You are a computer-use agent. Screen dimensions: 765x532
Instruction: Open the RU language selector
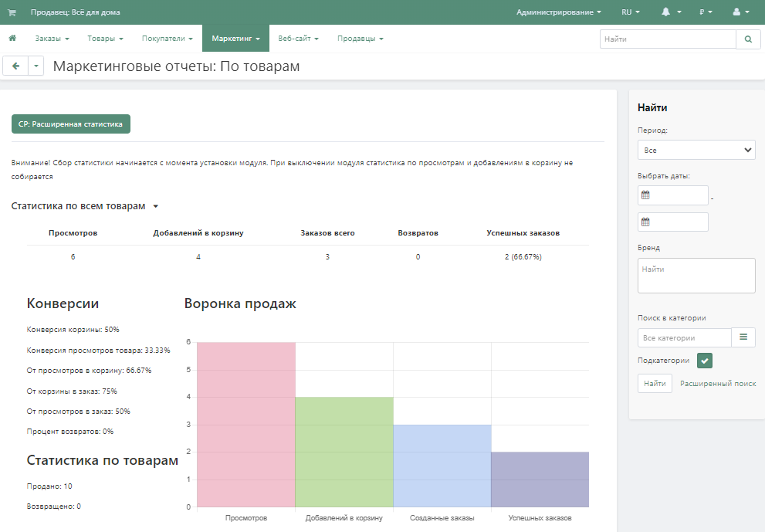630,12
